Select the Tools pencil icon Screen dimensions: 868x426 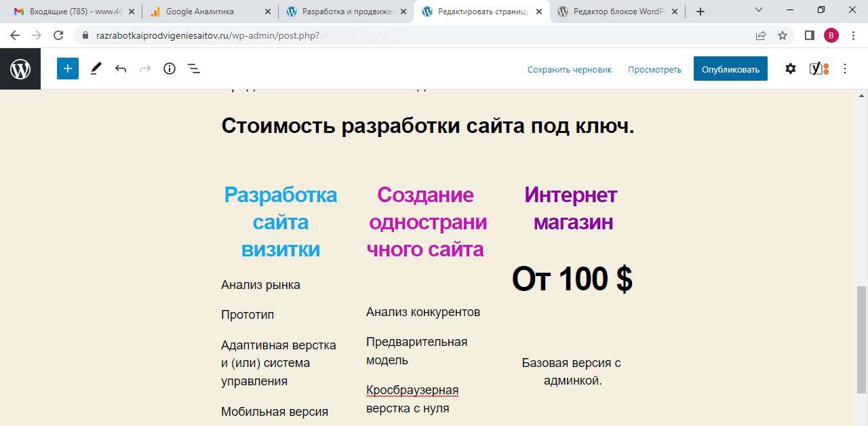(96, 69)
